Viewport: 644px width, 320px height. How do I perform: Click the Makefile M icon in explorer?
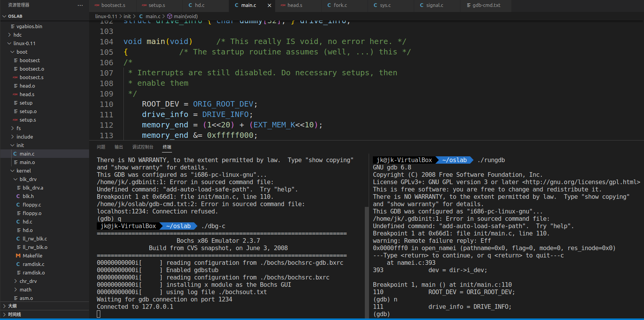point(18,256)
